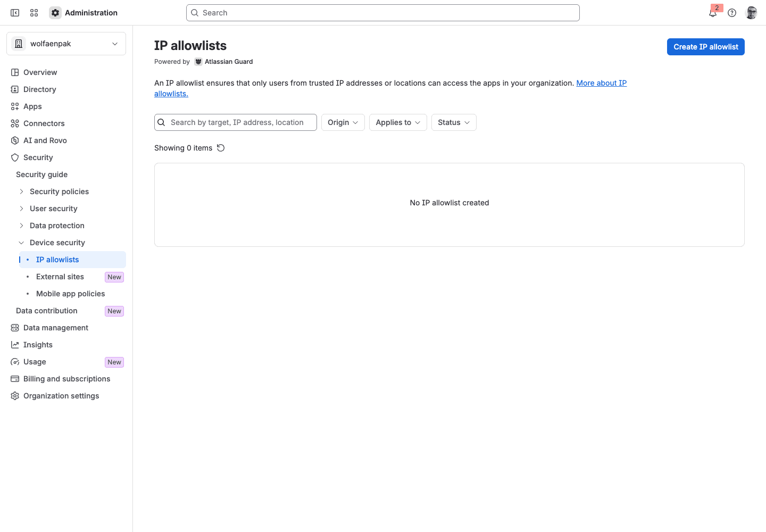
Task: Click the Billing and subscriptions card icon
Action: [x=15, y=379]
